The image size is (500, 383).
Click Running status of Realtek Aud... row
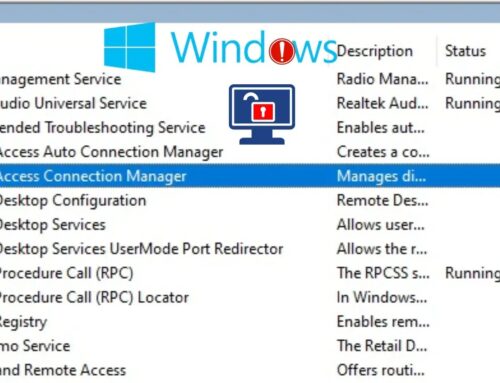click(473, 103)
